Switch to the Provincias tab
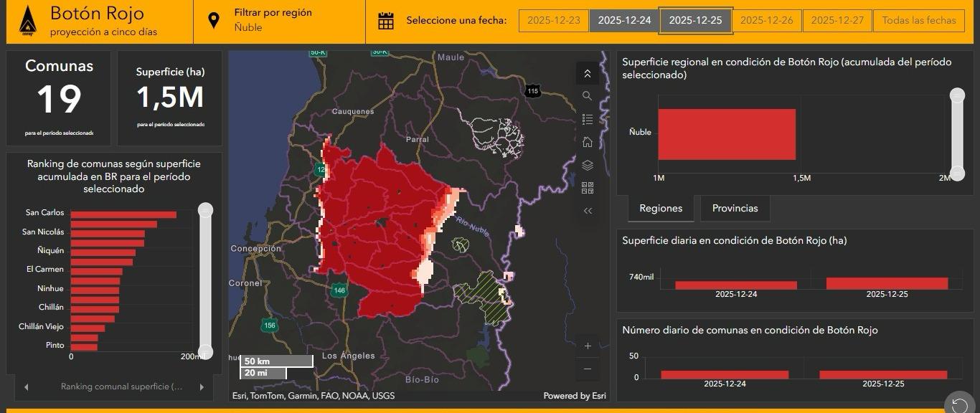 735,209
